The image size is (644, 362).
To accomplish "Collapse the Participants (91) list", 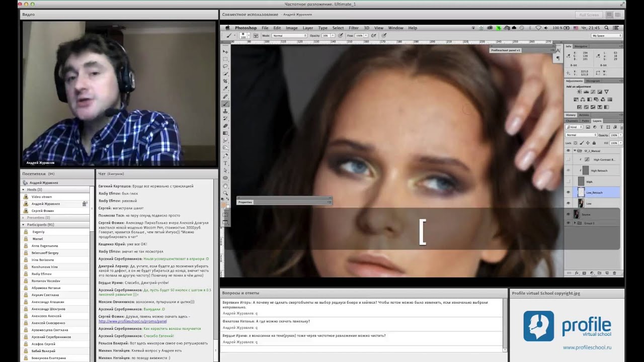I will click(x=24, y=225).
